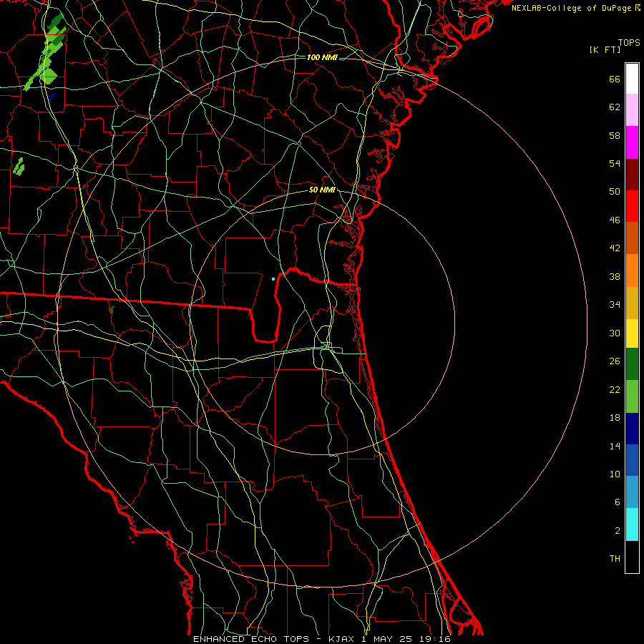Click the medium blue legend swatch
This screenshot has height=644, width=644.
(632, 460)
